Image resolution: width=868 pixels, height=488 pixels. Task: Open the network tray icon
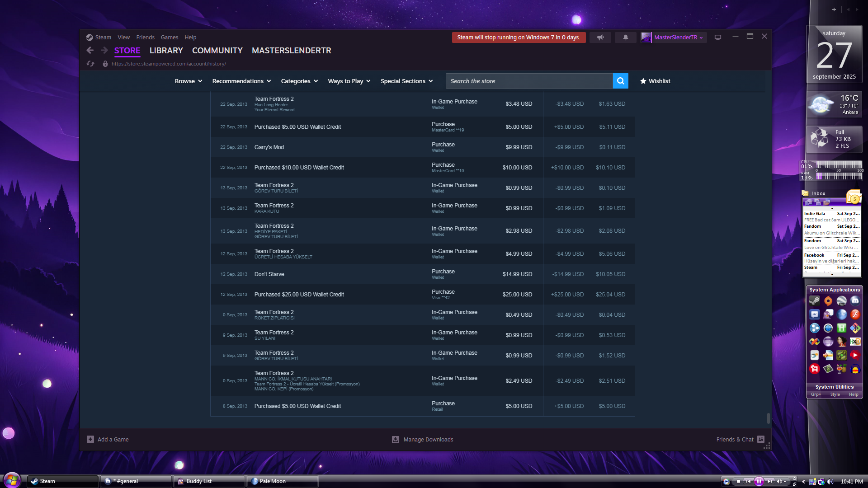(821, 482)
